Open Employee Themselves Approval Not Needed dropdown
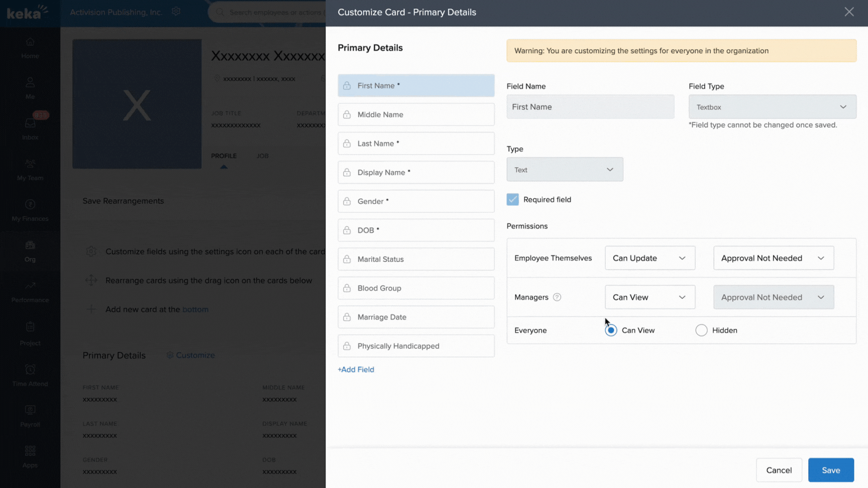 [773, 258]
